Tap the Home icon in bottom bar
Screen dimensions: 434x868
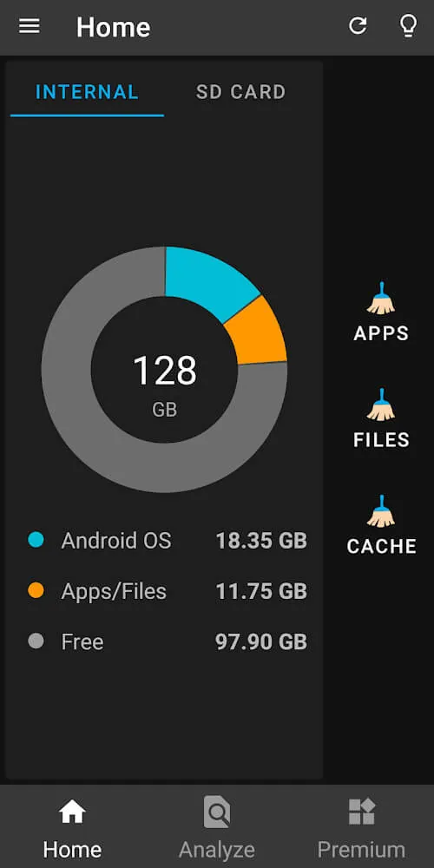click(x=73, y=812)
